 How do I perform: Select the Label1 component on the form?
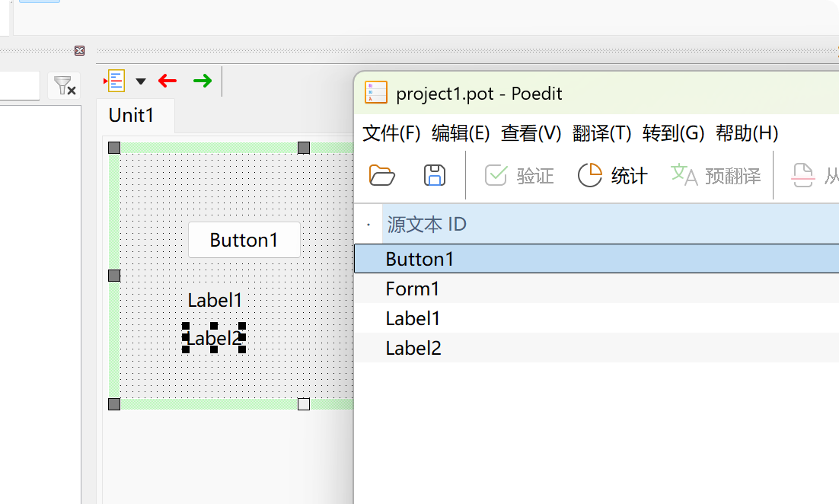pos(215,300)
